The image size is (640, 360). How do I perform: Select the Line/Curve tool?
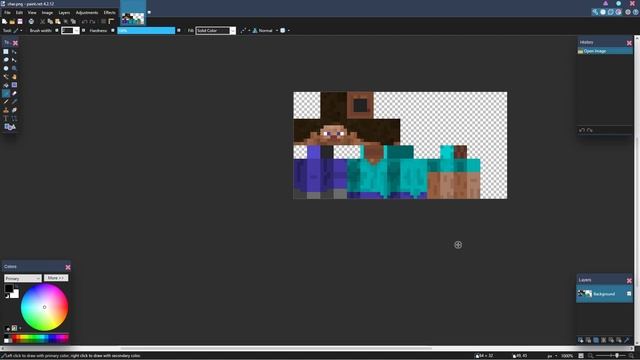tap(14, 118)
